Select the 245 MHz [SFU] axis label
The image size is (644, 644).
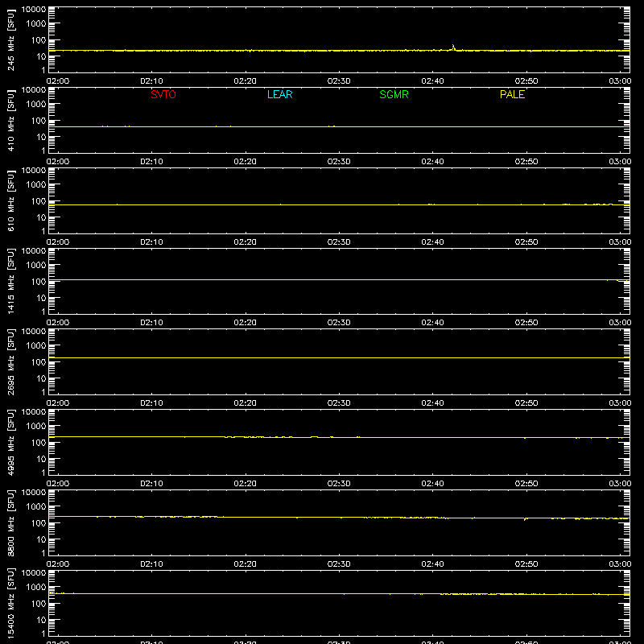10,39
